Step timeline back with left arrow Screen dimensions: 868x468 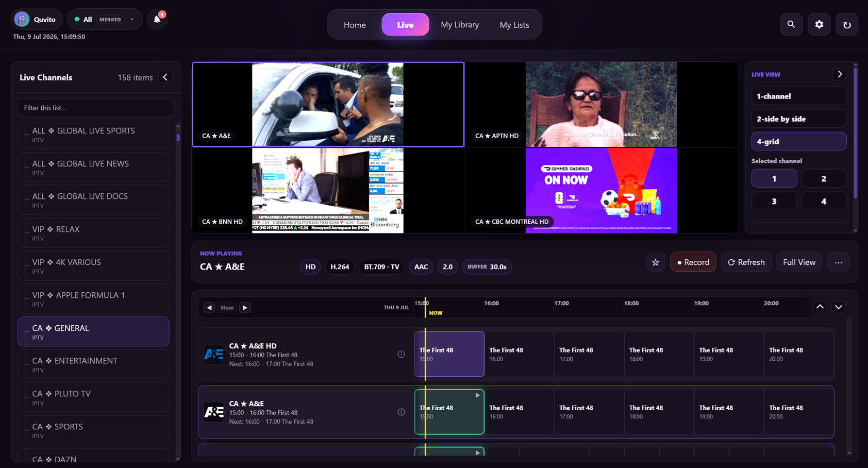point(209,308)
